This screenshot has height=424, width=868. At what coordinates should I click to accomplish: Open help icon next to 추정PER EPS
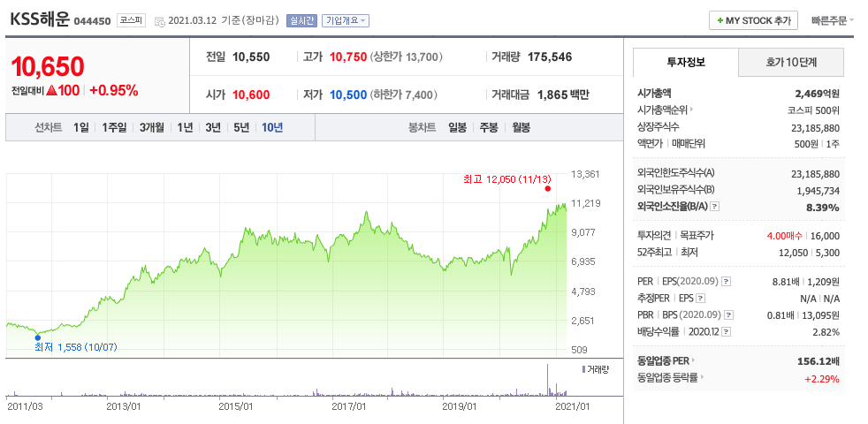701,299
